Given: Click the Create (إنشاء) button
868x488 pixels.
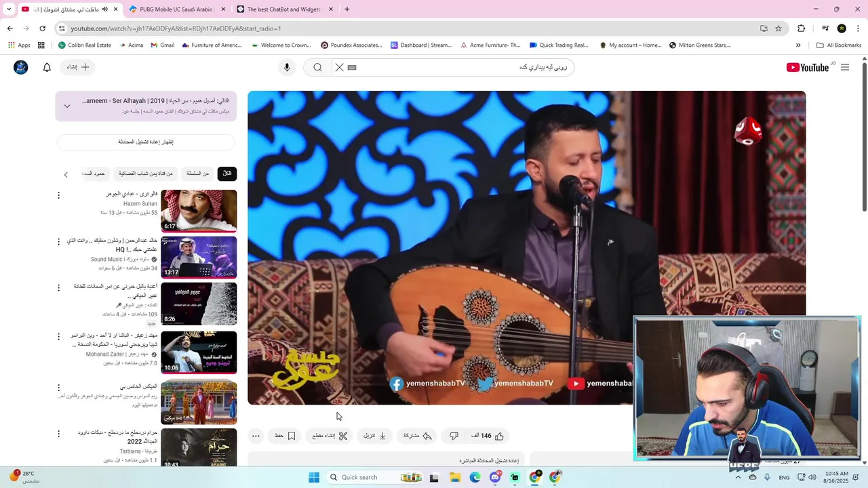Looking at the screenshot, I should click(78, 67).
